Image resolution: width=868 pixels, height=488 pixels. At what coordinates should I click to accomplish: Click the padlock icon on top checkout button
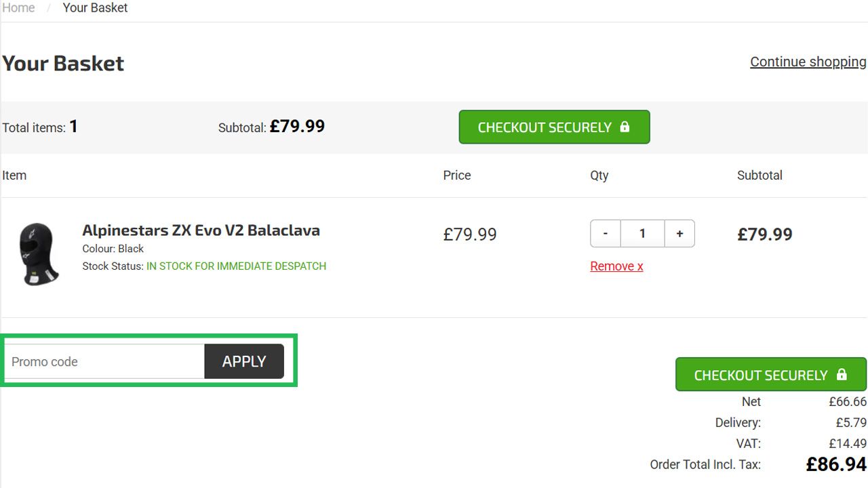(625, 127)
